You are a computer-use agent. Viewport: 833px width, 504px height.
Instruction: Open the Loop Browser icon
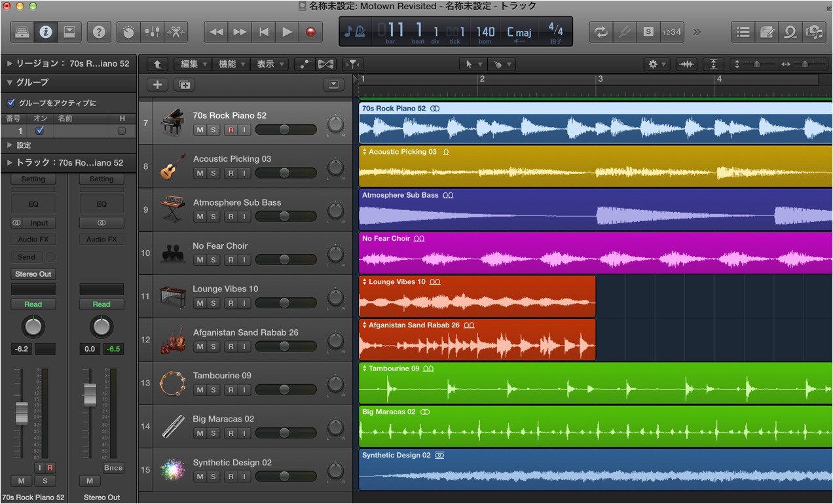tap(790, 31)
